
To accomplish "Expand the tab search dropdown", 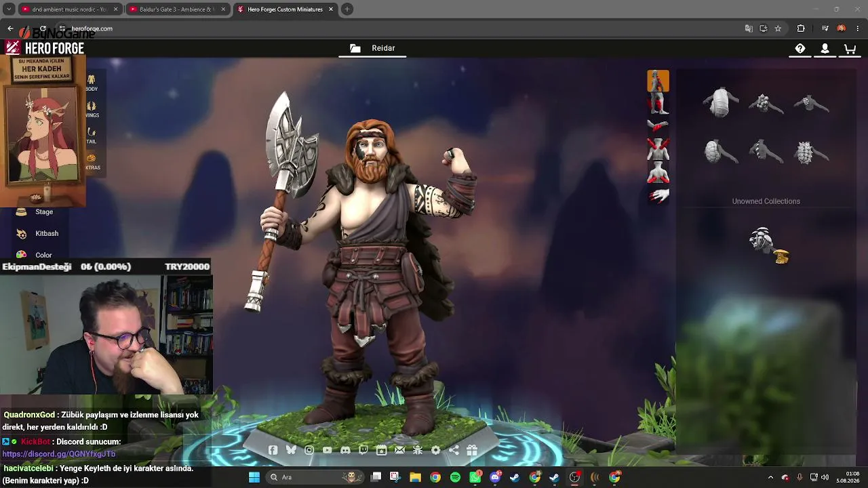I will pyautogui.click(x=9, y=9).
